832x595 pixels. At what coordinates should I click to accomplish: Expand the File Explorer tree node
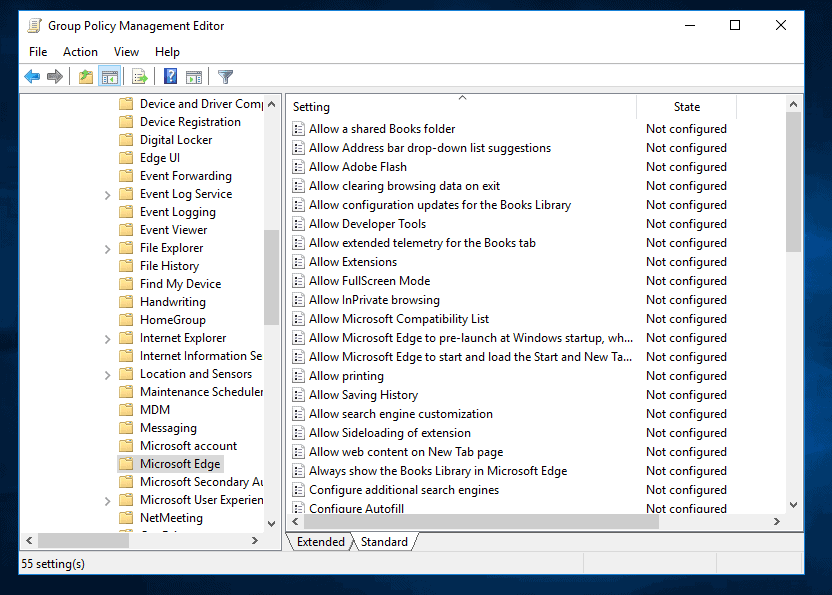click(x=108, y=249)
